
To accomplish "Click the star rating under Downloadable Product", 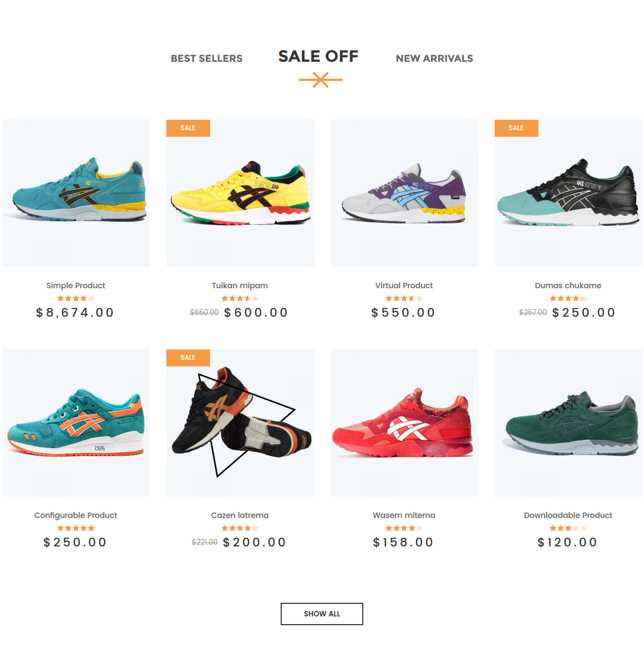I will click(x=568, y=528).
